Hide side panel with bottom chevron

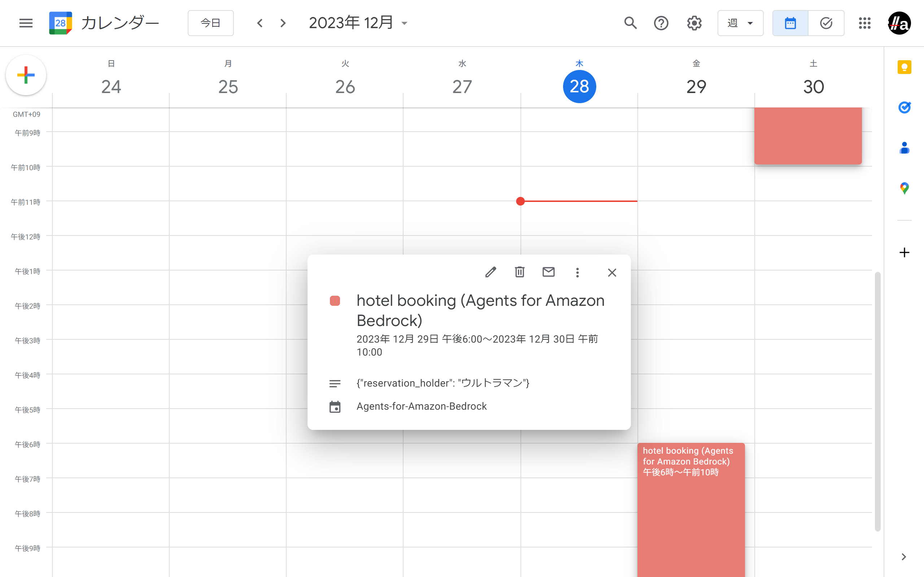click(x=903, y=557)
